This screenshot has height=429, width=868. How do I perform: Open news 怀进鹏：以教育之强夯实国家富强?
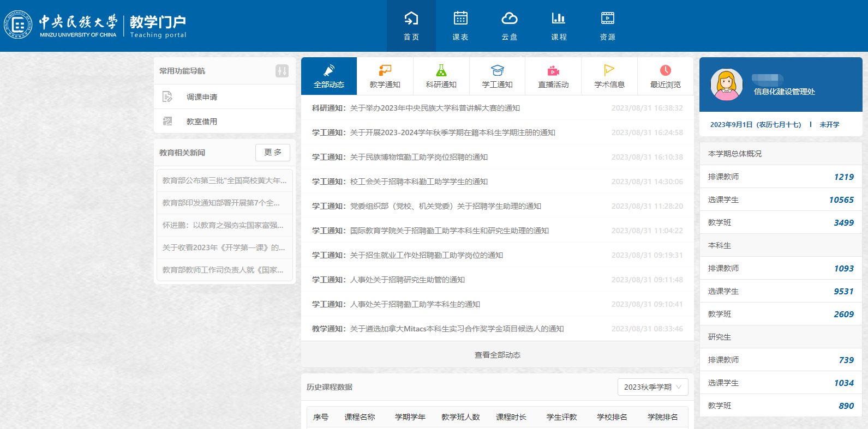pyautogui.click(x=223, y=225)
